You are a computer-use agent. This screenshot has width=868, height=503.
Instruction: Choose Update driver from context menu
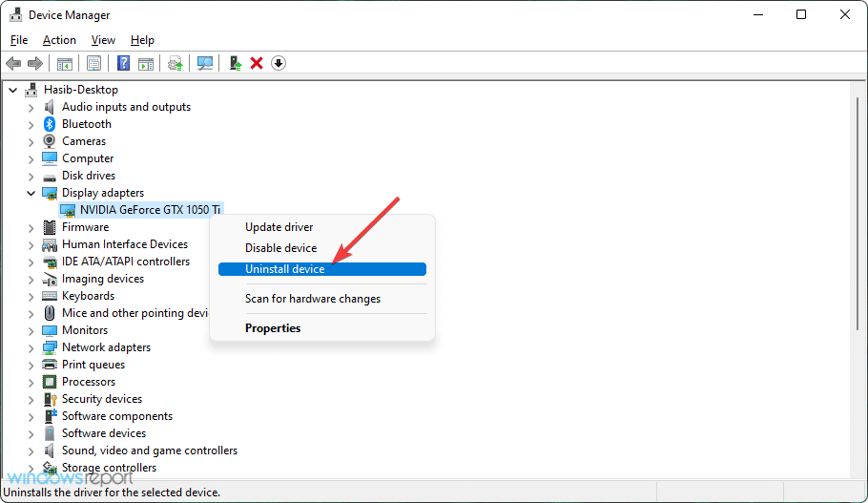pyautogui.click(x=322, y=227)
